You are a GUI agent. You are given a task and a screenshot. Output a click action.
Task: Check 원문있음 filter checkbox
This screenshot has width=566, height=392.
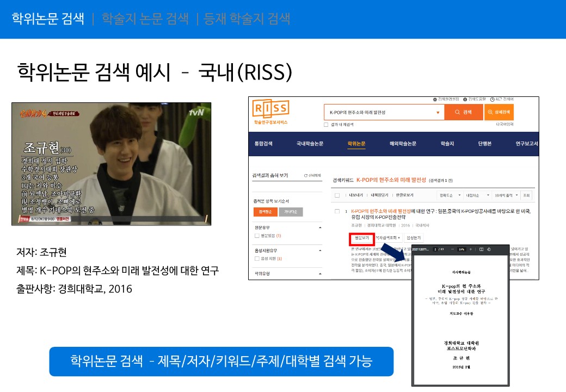tap(257, 236)
